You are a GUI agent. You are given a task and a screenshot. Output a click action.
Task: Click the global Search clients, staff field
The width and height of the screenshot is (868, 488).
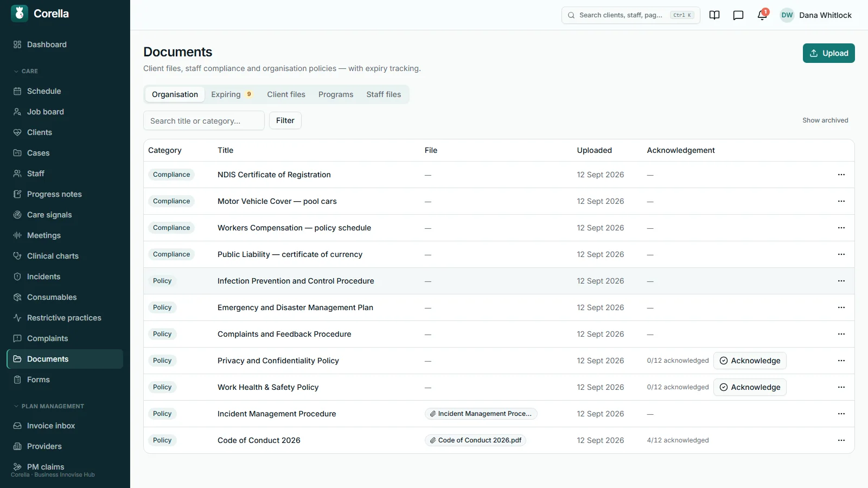631,15
